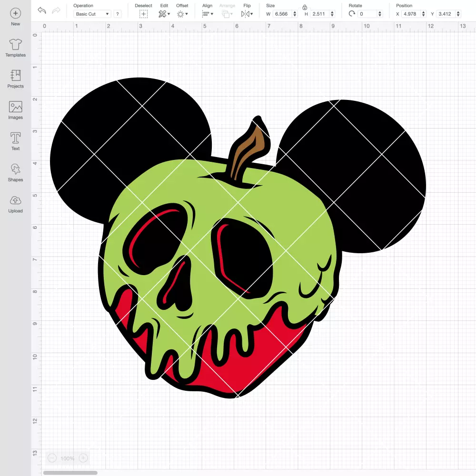Viewport: 476px width, 476px height.
Task: Click the Undo arrow
Action: pos(42,10)
